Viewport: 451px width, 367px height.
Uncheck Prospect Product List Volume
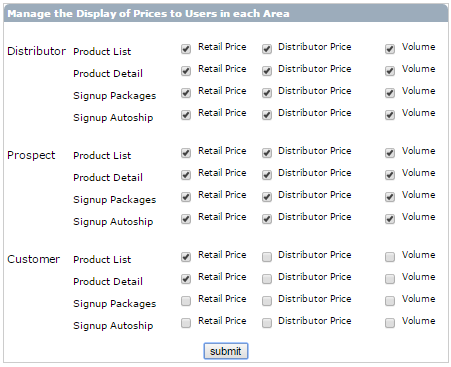click(x=390, y=153)
